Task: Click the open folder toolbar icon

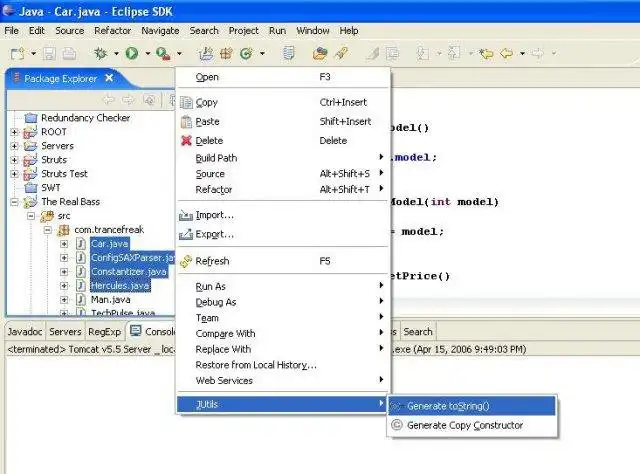Action: [320, 53]
